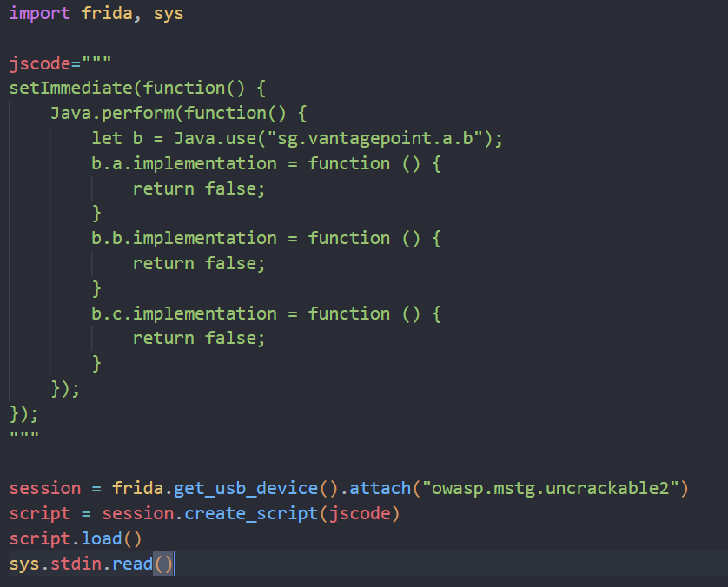Screen dimensions: 728x587
Task: Click third 'return false;' statement
Action: (x=199, y=339)
